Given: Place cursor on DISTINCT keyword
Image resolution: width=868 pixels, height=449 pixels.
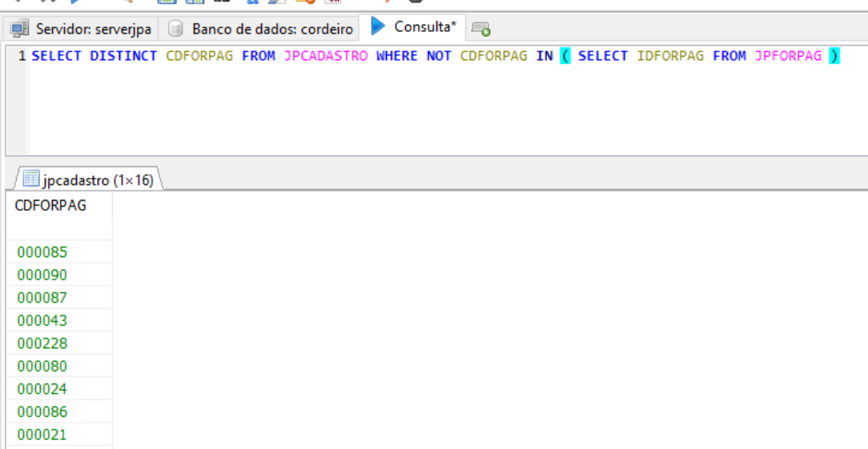Looking at the screenshot, I should coord(123,56).
